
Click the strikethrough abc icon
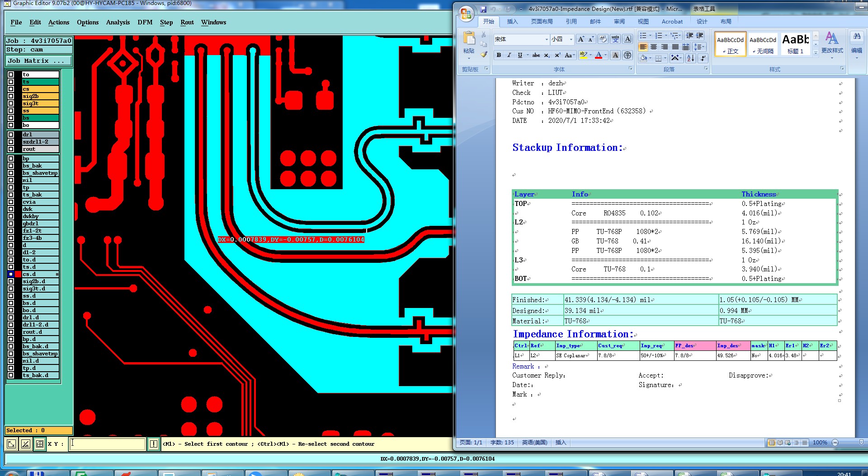536,55
